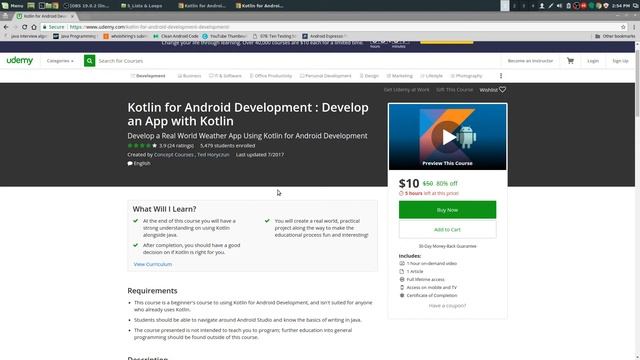This screenshot has width=640, height=360.
Task: Select the Photography category
Action: (466, 76)
